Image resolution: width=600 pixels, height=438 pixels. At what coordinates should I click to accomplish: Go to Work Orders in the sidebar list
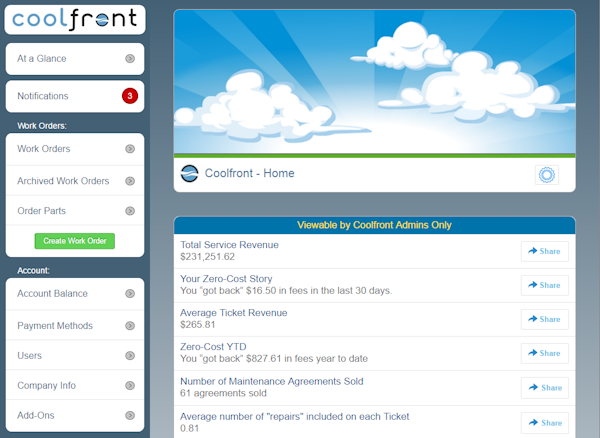[x=75, y=149]
